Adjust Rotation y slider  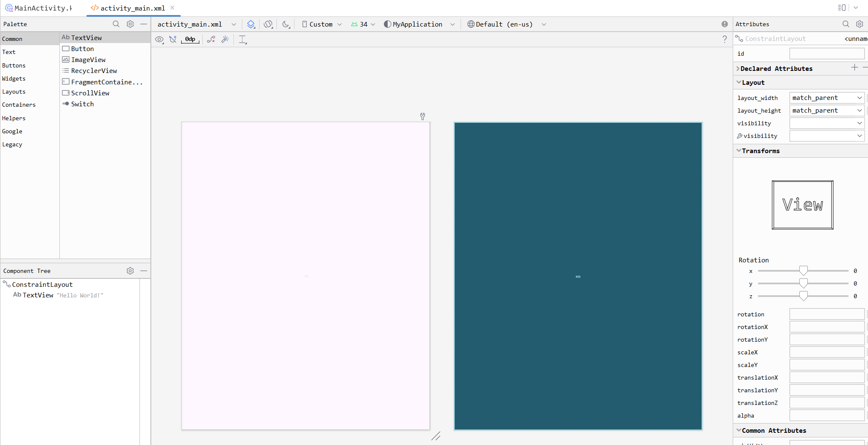point(803,283)
